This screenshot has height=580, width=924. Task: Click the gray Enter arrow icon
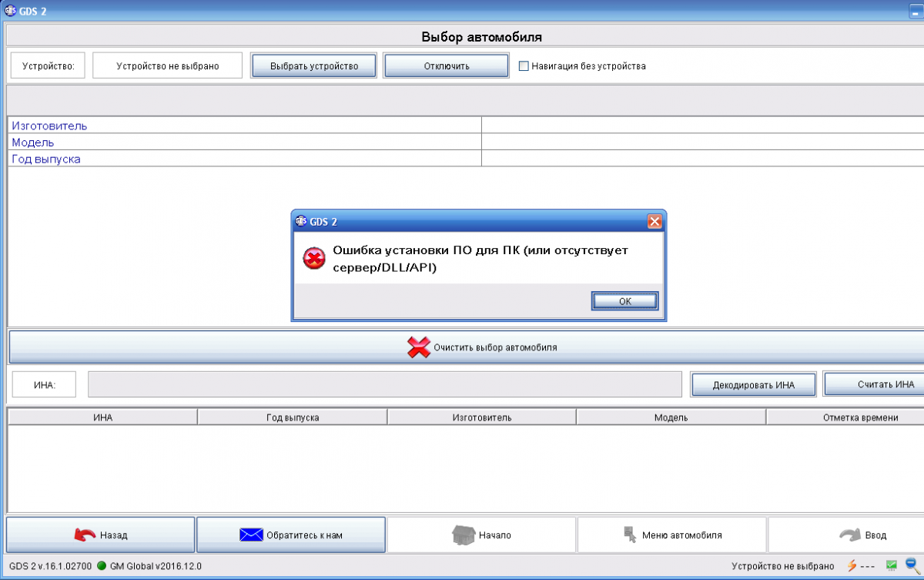point(850,535)
